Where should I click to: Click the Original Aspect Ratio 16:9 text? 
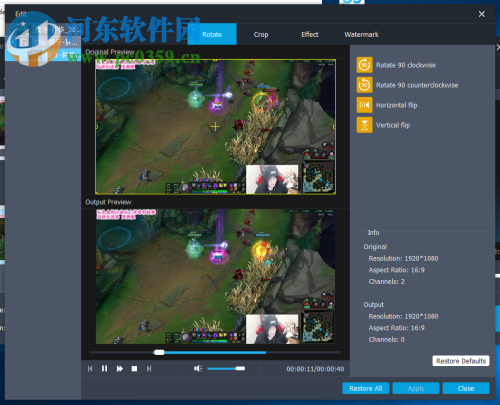pyautogui.click(x=396, y=270)
